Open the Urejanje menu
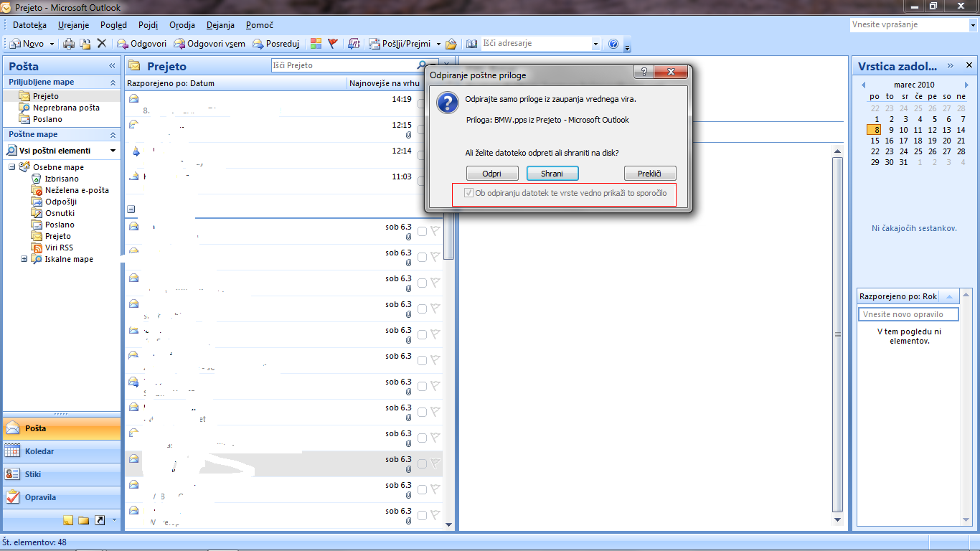 point(74,25)
